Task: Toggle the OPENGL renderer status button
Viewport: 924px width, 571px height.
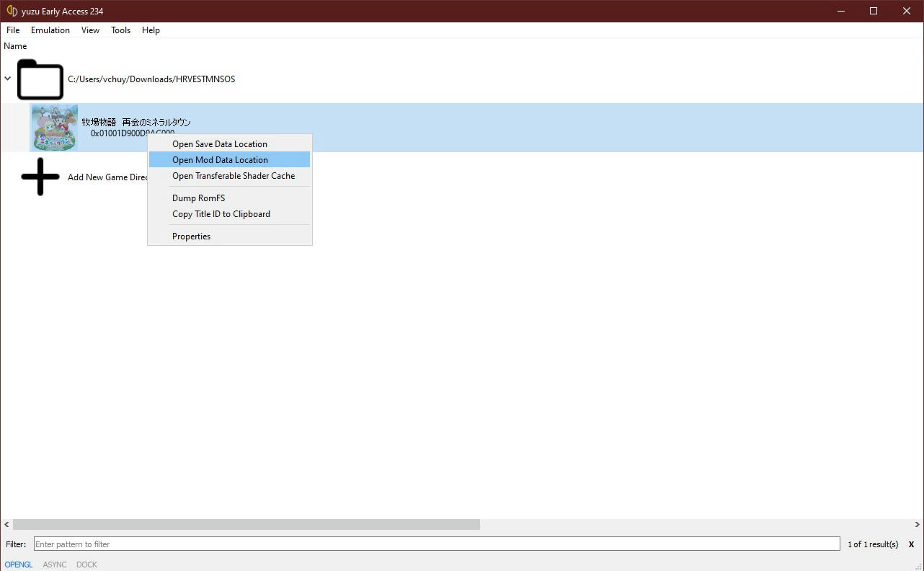Action: point(19,565)
